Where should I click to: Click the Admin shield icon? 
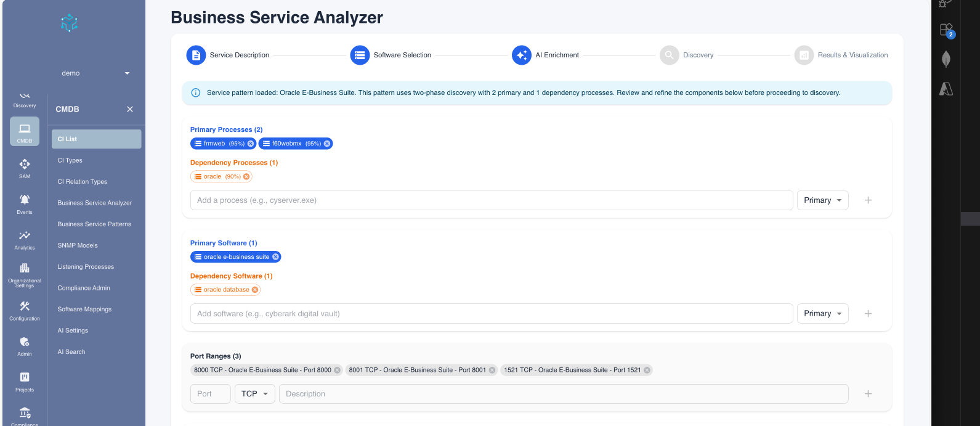point(25,342)
